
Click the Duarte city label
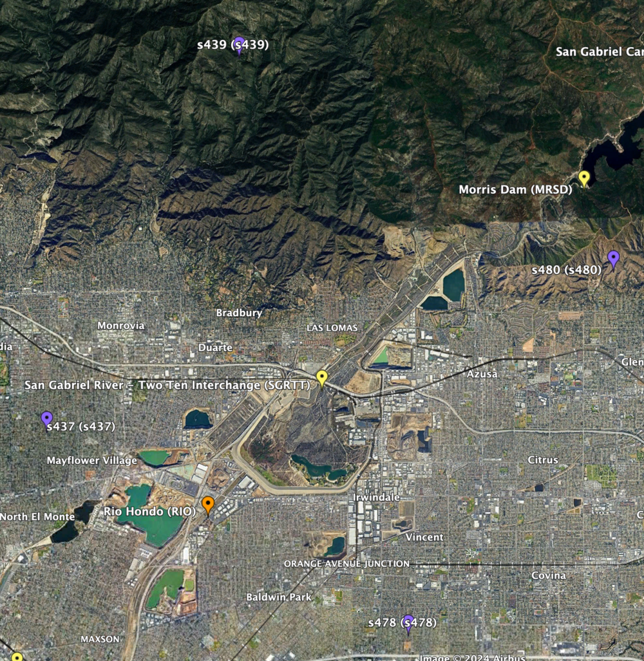215,348
